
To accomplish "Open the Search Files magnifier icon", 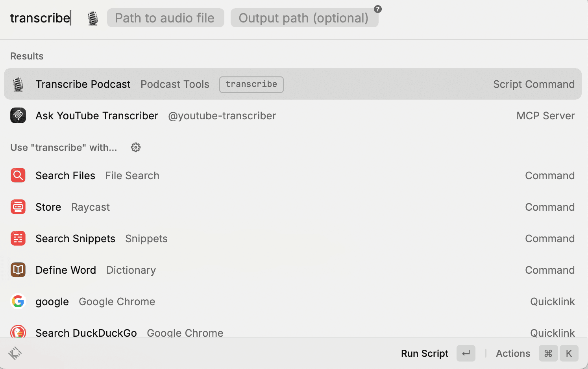I will 18,175.
